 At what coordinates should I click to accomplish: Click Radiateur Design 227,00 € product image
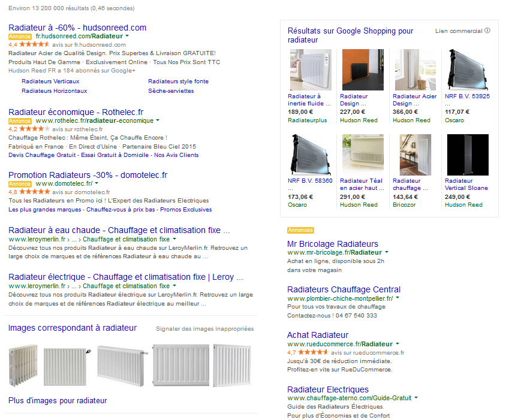363,70
